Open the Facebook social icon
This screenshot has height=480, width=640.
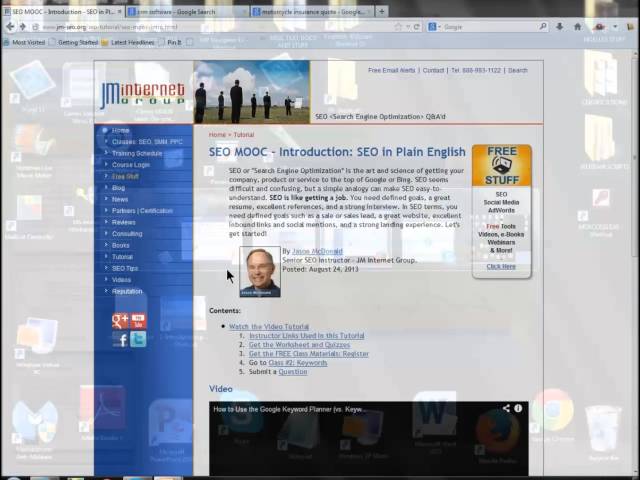point(120,340)
